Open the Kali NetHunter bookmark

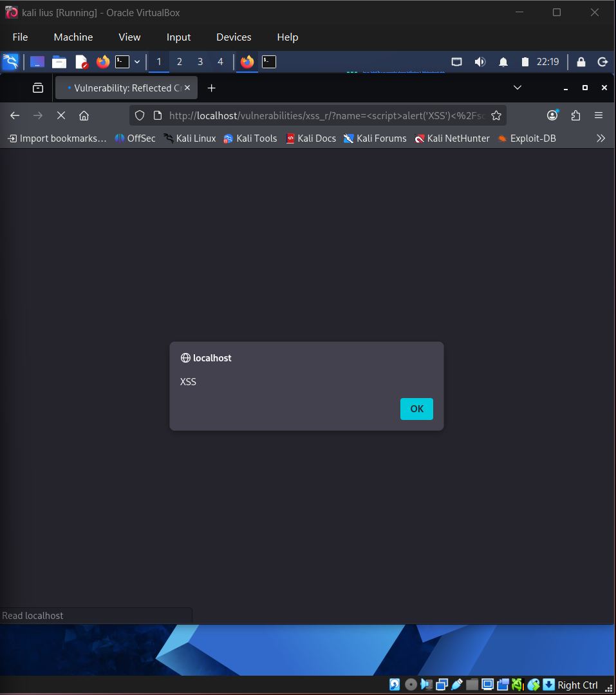(452, 138)
